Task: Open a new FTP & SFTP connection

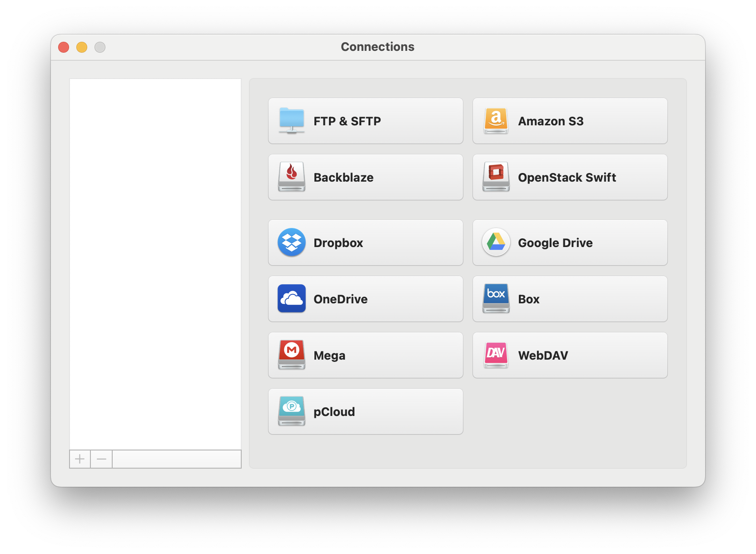Action: 365,121
